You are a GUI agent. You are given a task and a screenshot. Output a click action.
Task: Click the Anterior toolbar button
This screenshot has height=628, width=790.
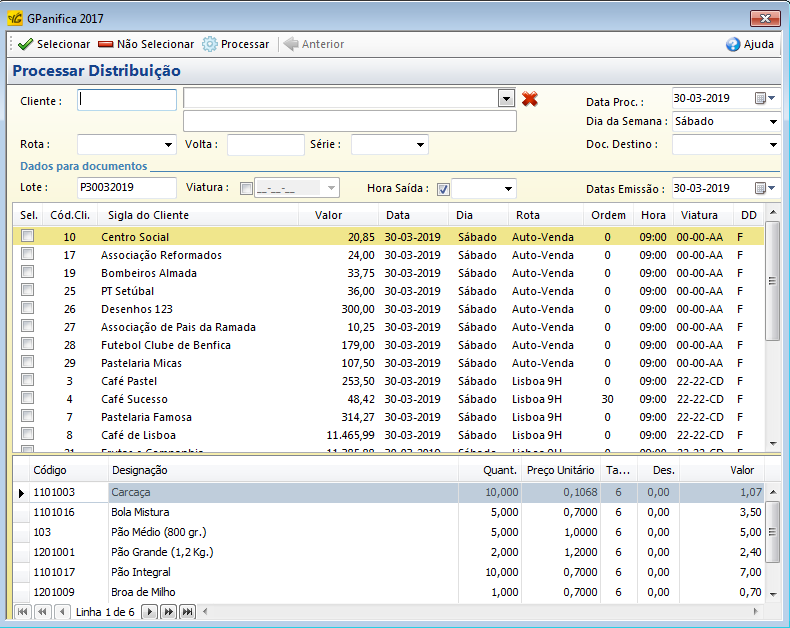pyautogui.click(x=313, y=44)
